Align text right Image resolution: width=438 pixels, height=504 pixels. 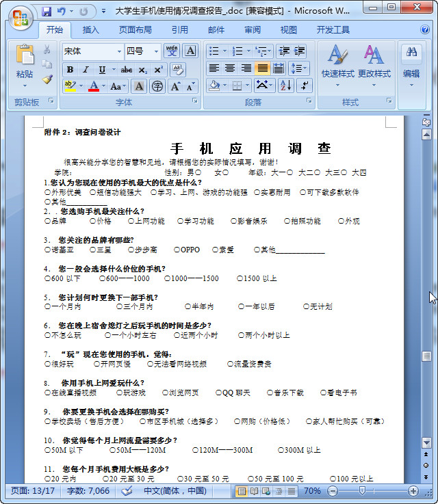[246, 68]
